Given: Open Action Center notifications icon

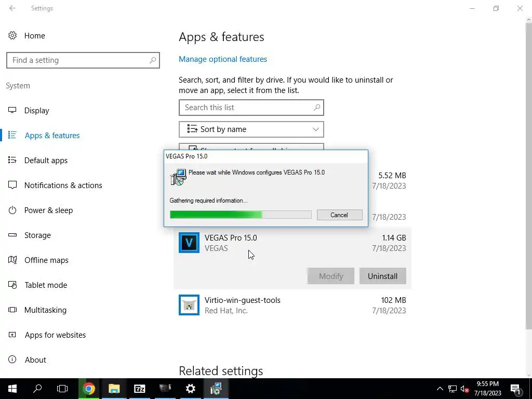Looking at the screenshot, I should point(516,389).
